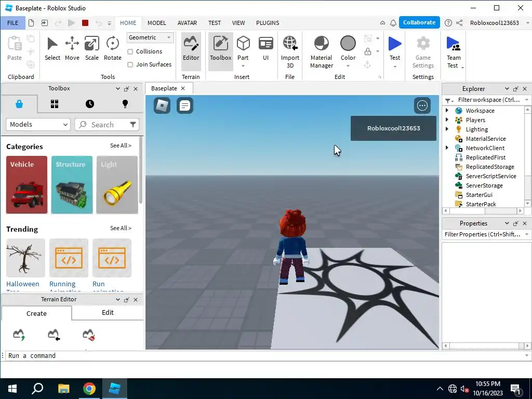Viewport: 532px width, 399px height.
Task: Launch Team Test
Action: [x=453, y=51]
